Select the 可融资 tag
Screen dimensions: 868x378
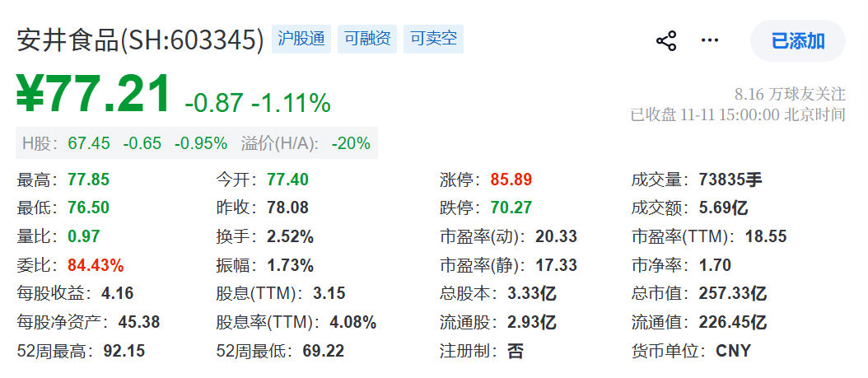click(x=367, y=40)
